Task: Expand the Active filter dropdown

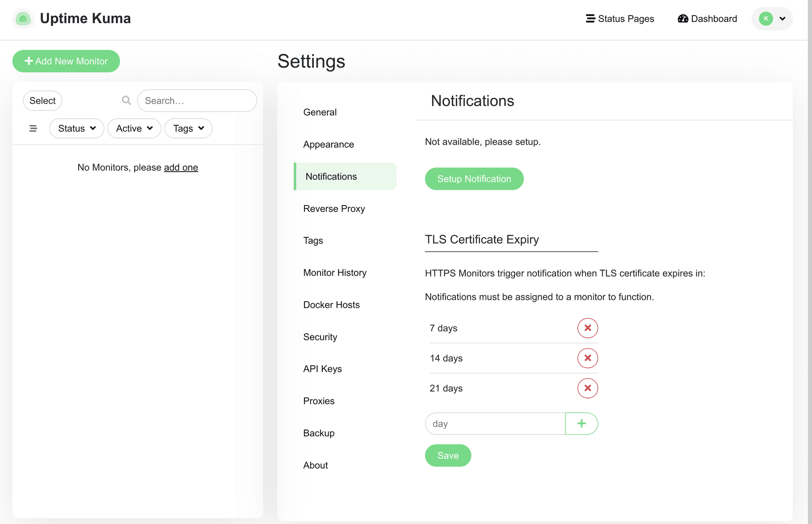Action: pos(134,129)
